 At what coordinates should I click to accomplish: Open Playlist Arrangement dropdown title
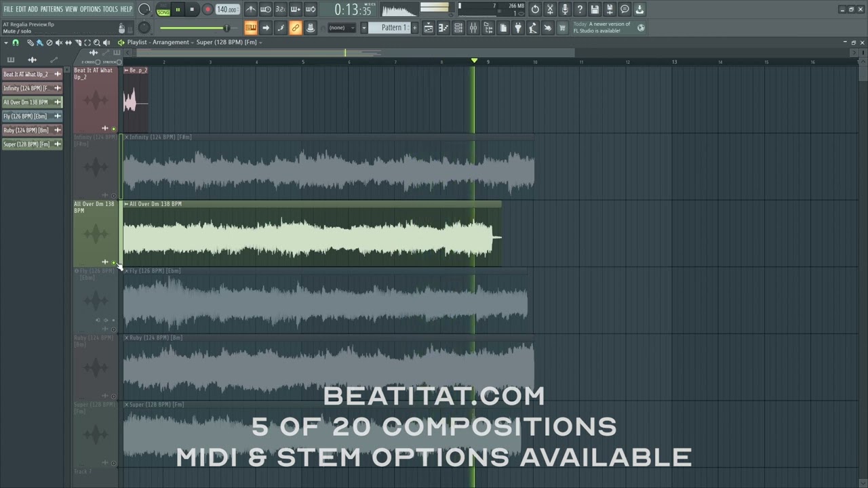158,43
